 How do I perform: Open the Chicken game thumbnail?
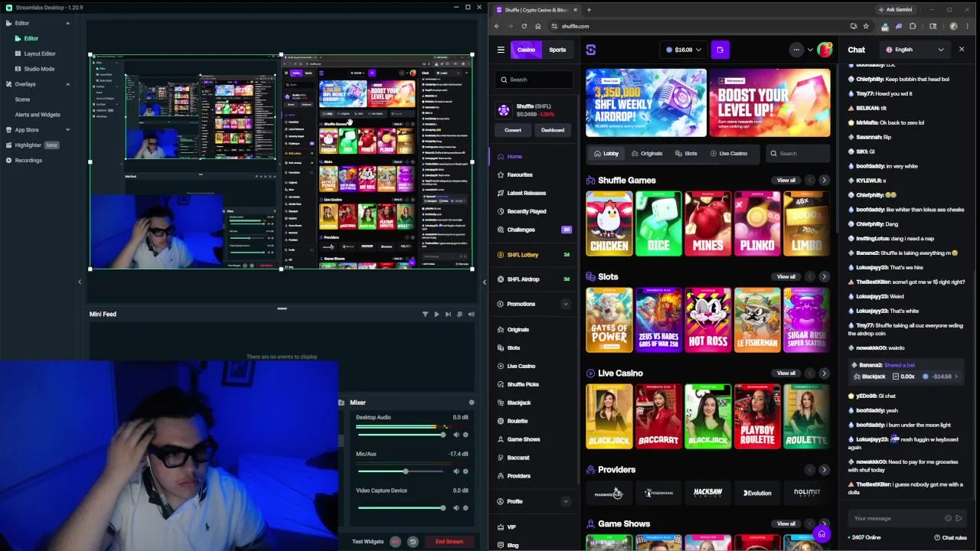[x=609, y=223]
